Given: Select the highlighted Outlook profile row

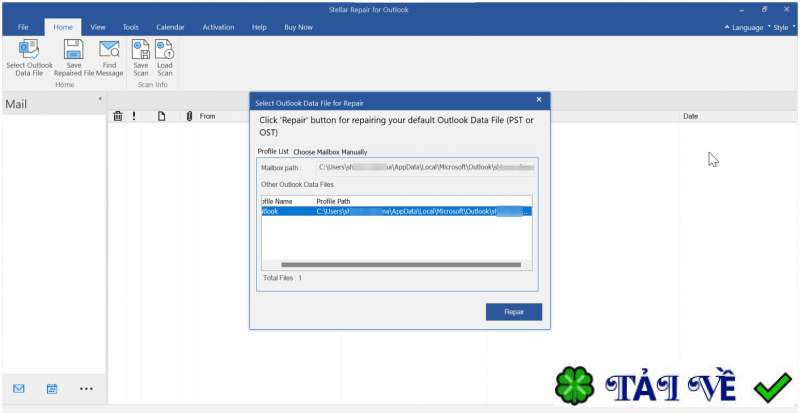Looking at the screenshot, I should pos(396,211).
